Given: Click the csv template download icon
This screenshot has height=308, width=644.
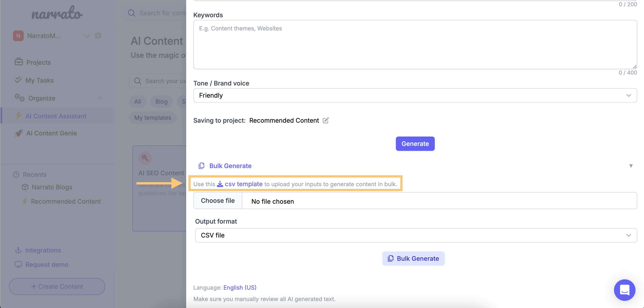Looking at the screenshot, I should coord(220,184).
